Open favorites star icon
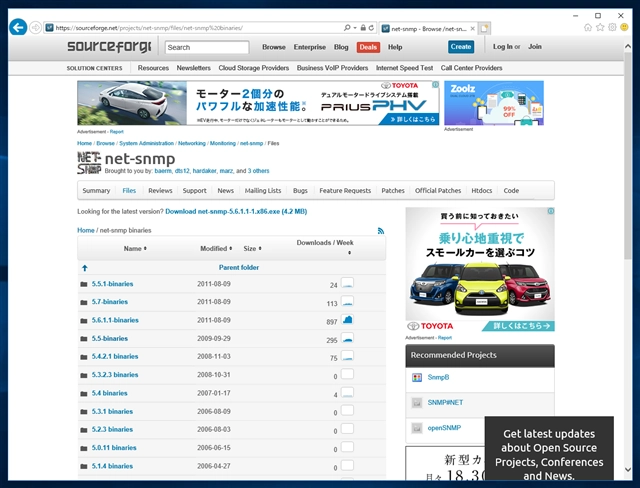The height and width of the screenshot is (488, 640). click(x=600, y=27)
